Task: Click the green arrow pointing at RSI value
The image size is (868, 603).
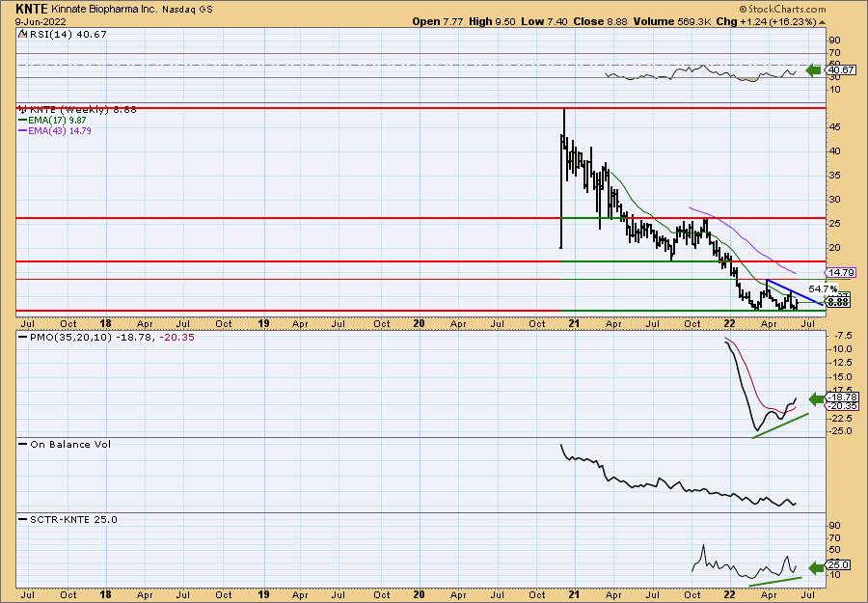Action: coord(813,70)
